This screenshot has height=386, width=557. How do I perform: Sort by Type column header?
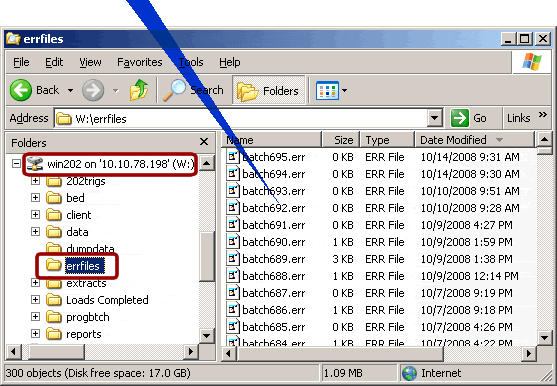click(x=387, y=140)
